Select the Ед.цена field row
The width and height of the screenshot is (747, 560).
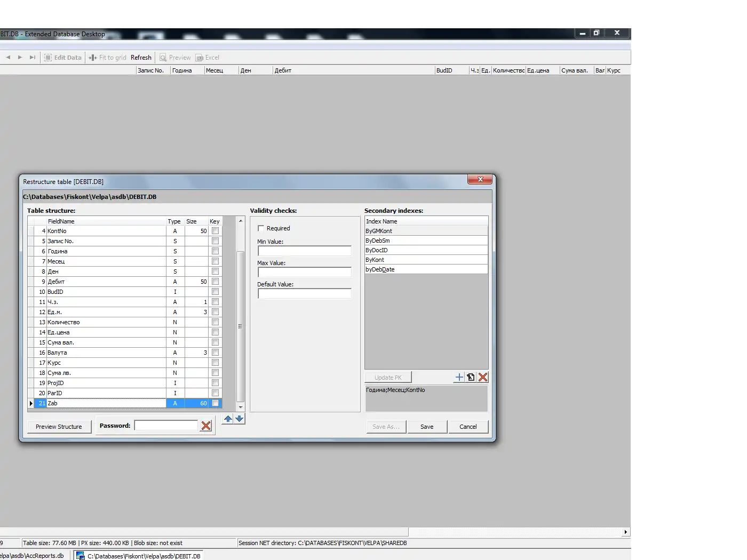click(x=125, y=332)
